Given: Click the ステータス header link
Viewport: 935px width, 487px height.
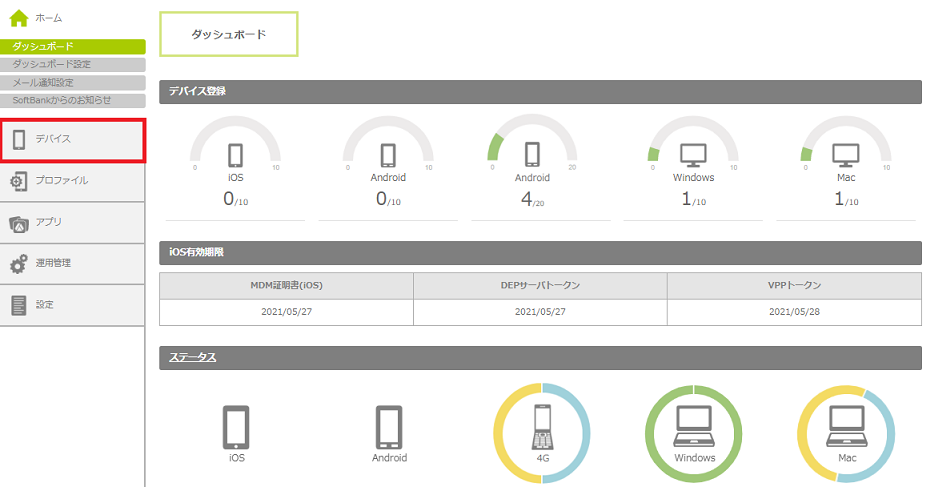Looking at the screenshot, I should pyautogui.click(x=192, y=358).
